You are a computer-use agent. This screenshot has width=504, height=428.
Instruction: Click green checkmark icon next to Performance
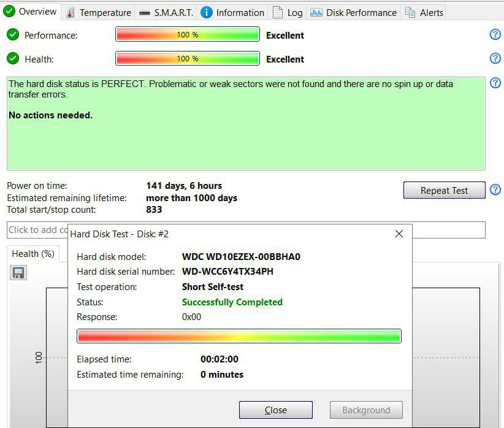[x=13, y=35]
